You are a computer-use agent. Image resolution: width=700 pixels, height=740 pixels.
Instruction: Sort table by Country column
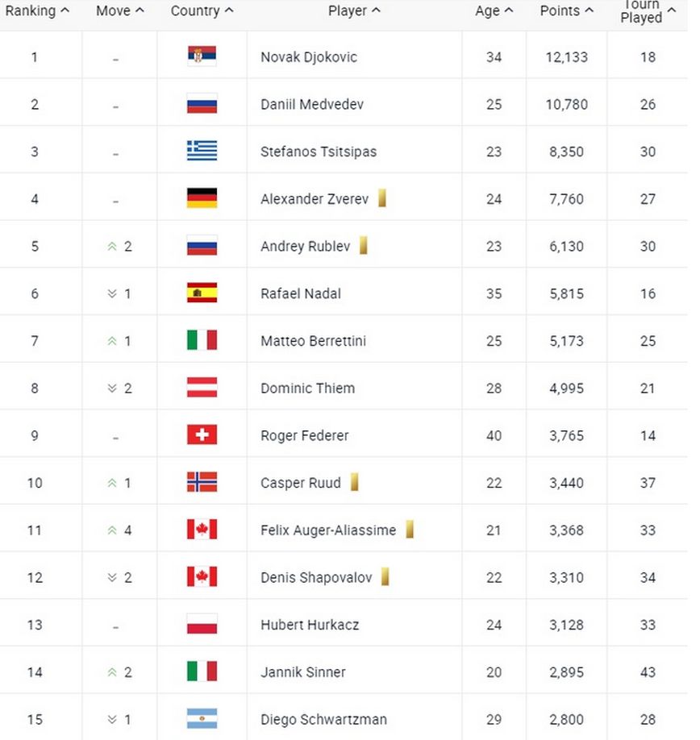click(202, 11)
